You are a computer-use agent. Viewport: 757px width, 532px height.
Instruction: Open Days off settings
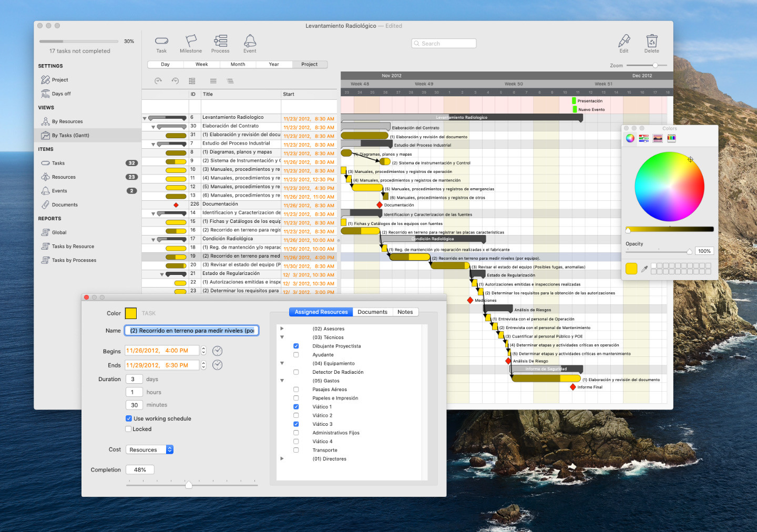61,94
